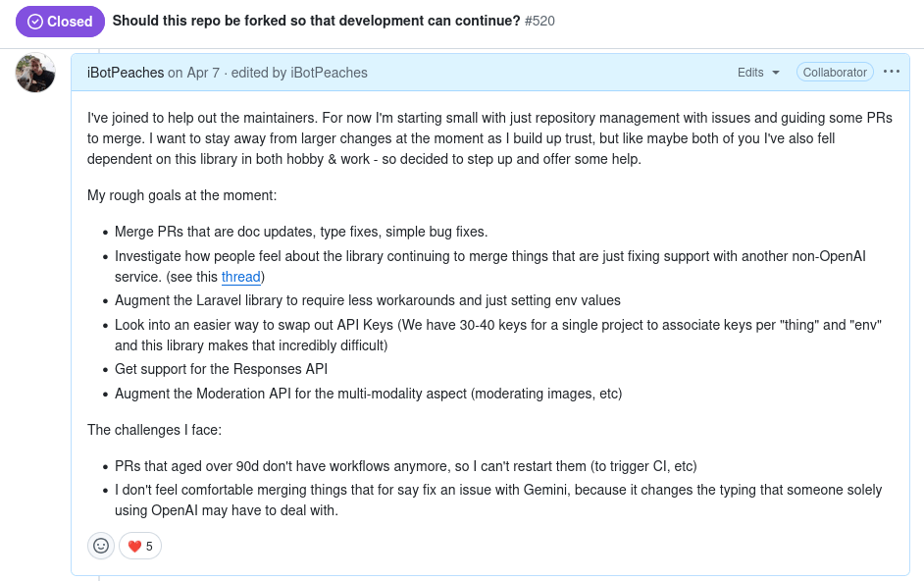
Task: Click the 'Augment the Laravel library' bullet item
Action: pyautogui.click(x=367, y=300)
